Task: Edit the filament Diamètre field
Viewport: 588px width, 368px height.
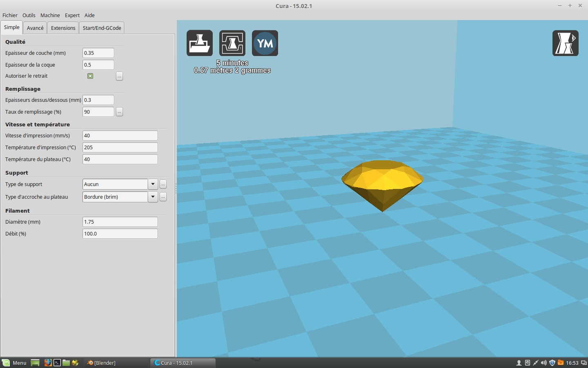Action: point(120,222)
